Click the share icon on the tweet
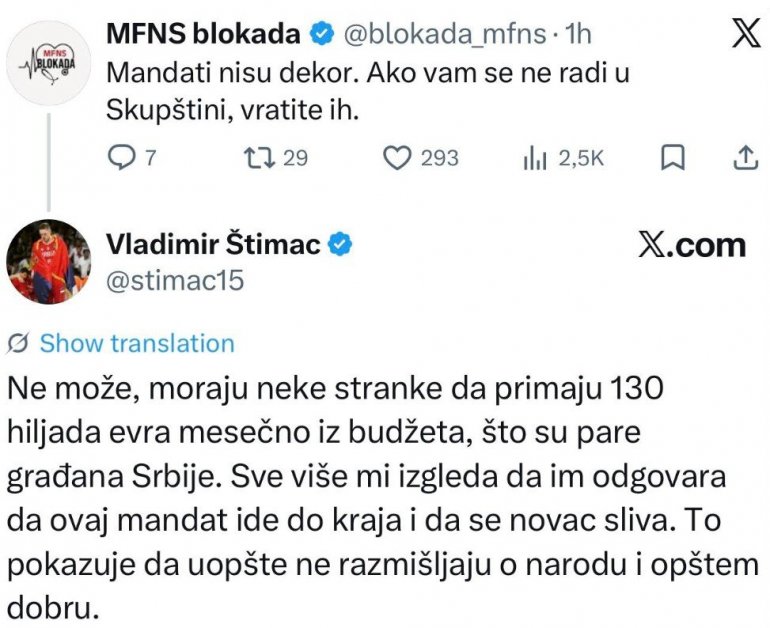Viewport: 770px width, 628px height. pyautogui.click(x=744, y=157)
